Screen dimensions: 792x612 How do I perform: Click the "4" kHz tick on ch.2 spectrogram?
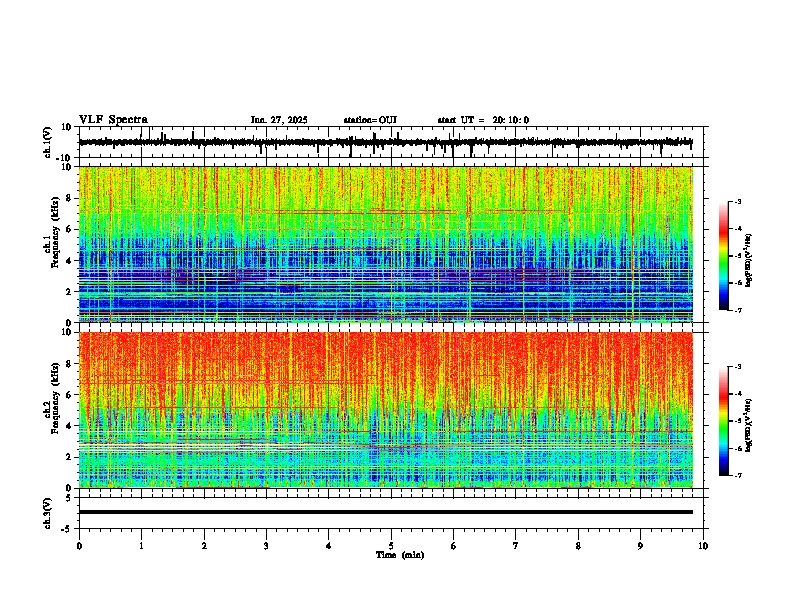[71, 426]
